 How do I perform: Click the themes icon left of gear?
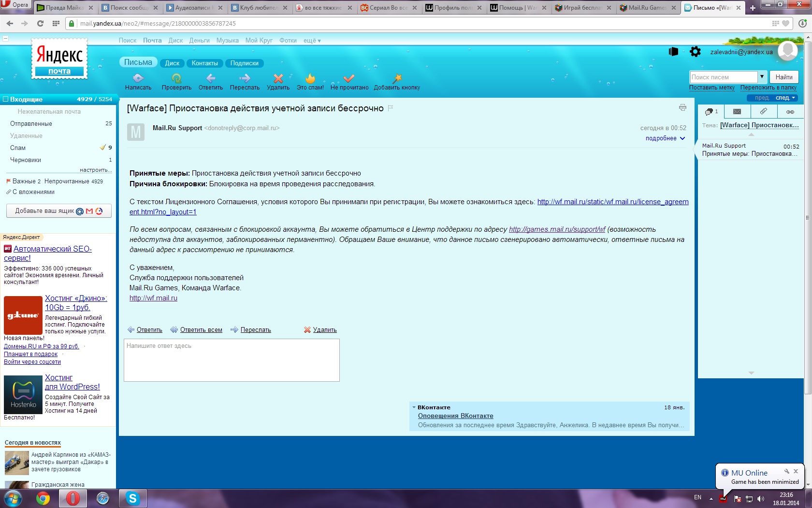(x=673, y=52)
